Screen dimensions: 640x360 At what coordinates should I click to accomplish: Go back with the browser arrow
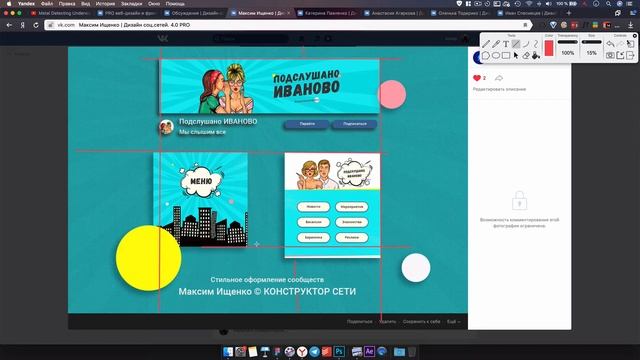[9, 25]
